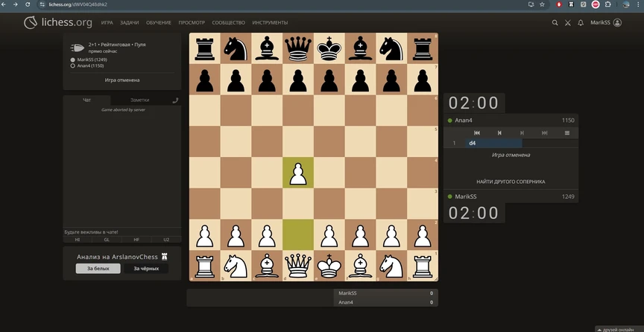Viewport: 644px width, 332px height.
Task: Jump to last move in move list
Action: (x=545, y=133)
